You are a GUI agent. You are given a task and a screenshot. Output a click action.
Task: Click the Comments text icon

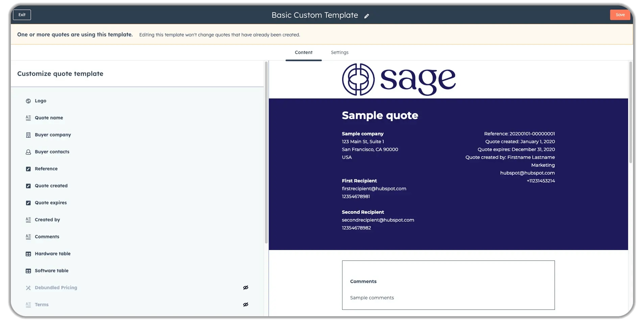click(28, 237)
